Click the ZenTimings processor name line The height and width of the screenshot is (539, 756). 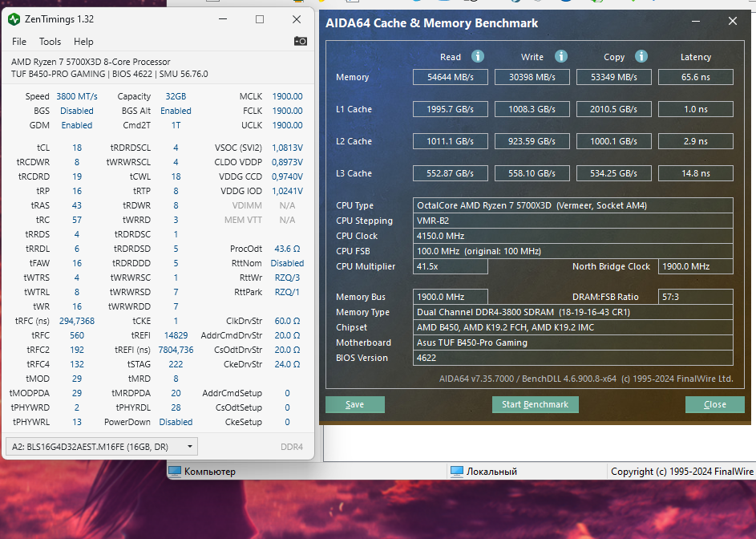pyautogui.click(x=91, y=62)
